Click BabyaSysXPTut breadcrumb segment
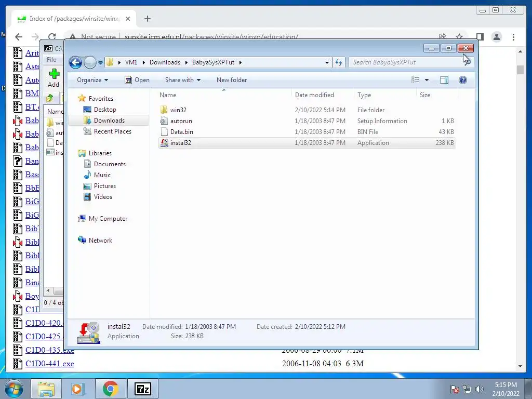 pos(213,62)
